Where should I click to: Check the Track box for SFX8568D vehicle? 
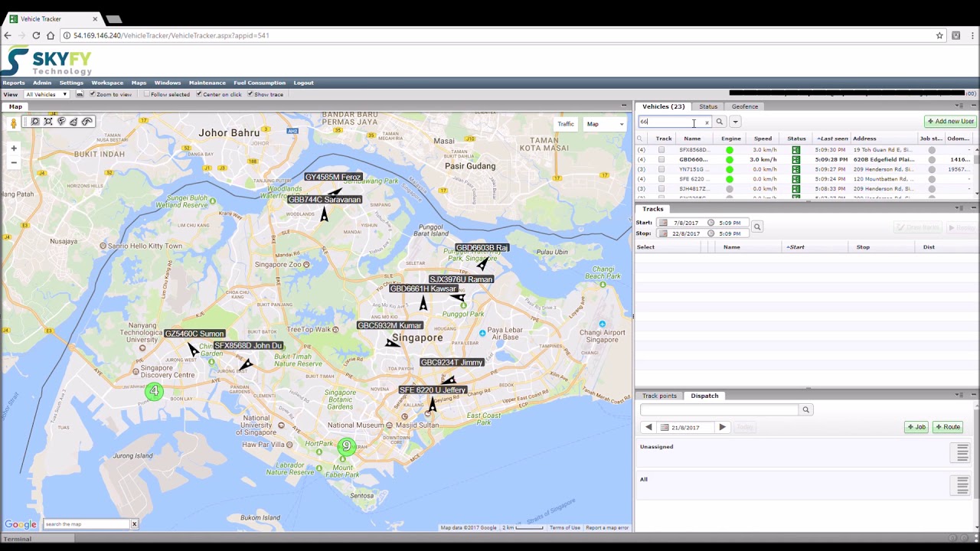click(661, 150)
